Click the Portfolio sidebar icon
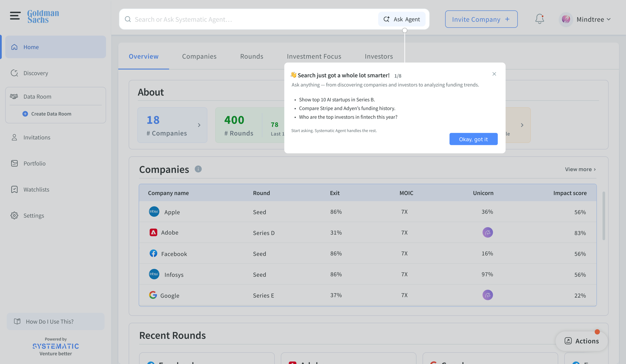This screenshot has height=364, width=626. 14,163
